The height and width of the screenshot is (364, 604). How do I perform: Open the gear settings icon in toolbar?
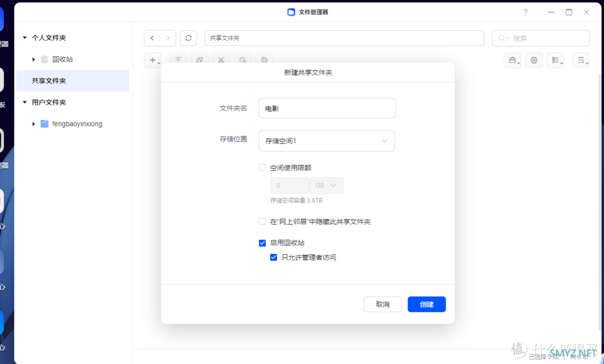click(534, 60)
